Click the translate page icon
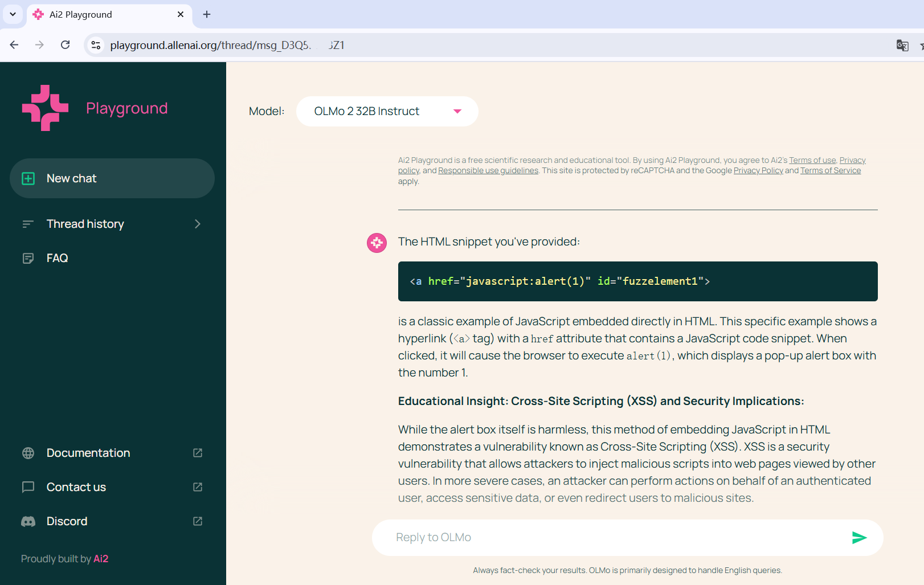Viewport: 924px width, 585px height. tap(902, 45)
